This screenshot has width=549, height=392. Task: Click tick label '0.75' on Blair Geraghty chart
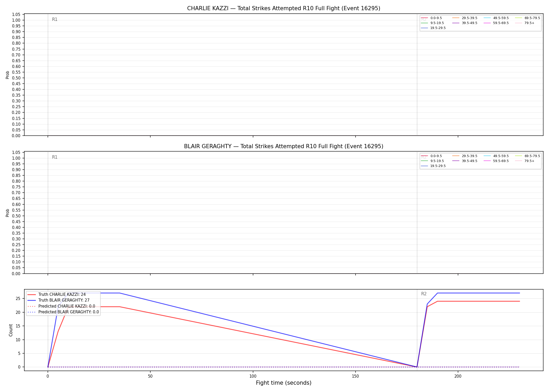point(16,187)
